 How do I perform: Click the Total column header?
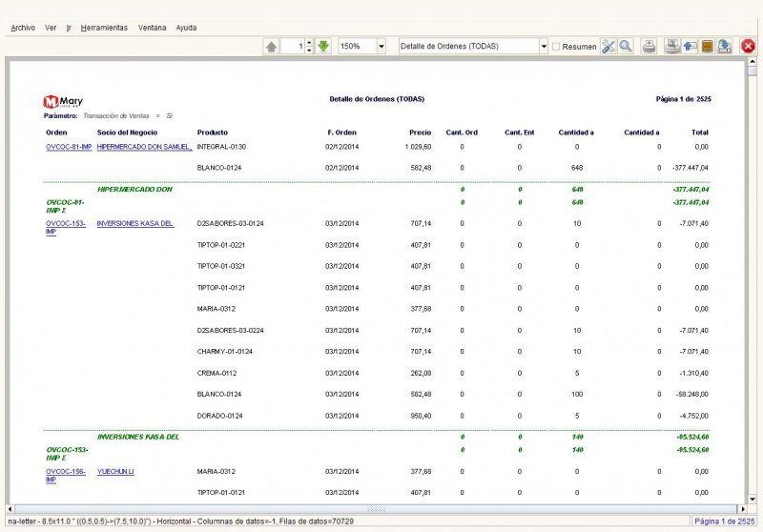point(700,133)
